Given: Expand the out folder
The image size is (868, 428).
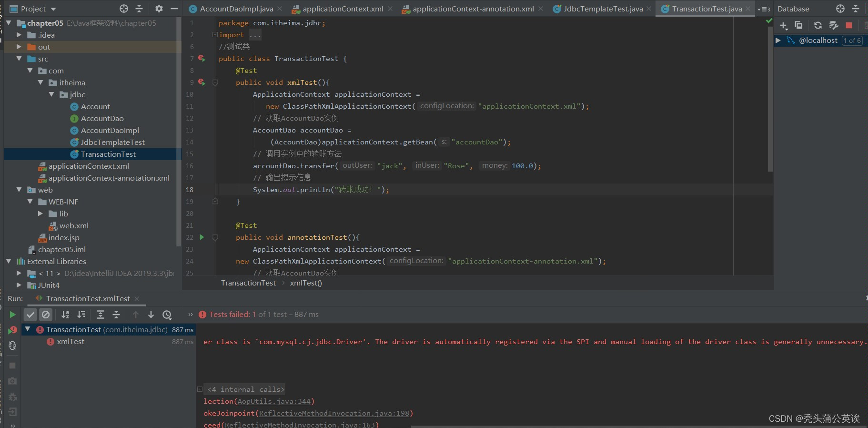Looking at the screenshot, I should pyautogui.click(x=19, y=47).
